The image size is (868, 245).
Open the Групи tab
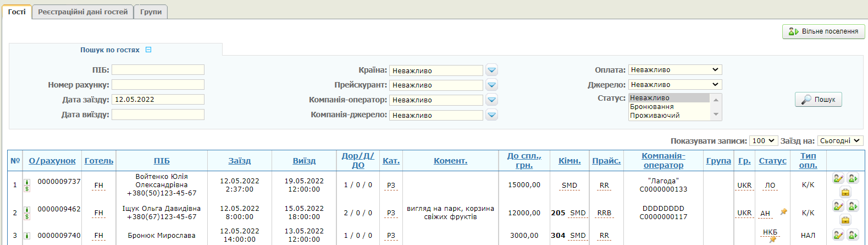click(x=151, y=12)
